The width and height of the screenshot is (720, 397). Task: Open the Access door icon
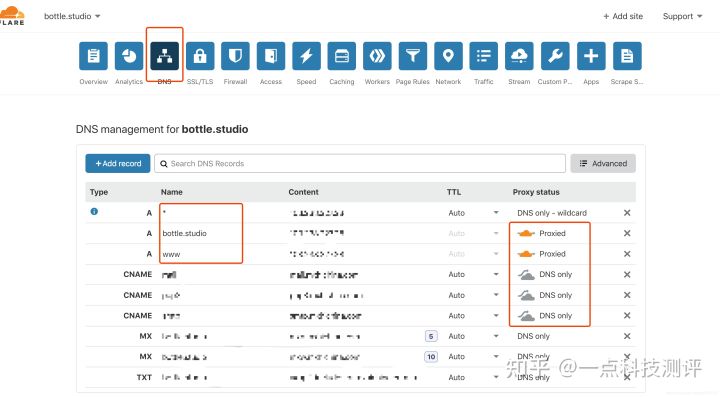(271, 56)
